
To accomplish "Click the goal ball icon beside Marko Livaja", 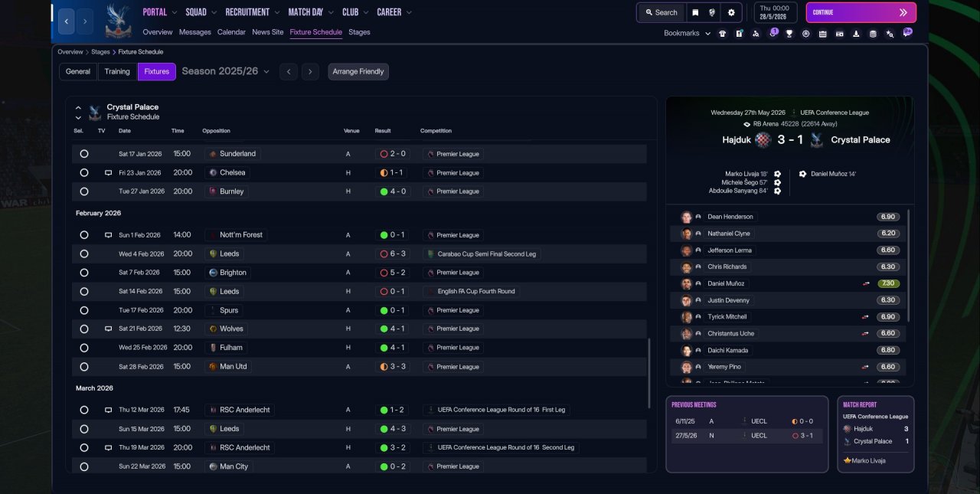I will (x=777, y=174).
